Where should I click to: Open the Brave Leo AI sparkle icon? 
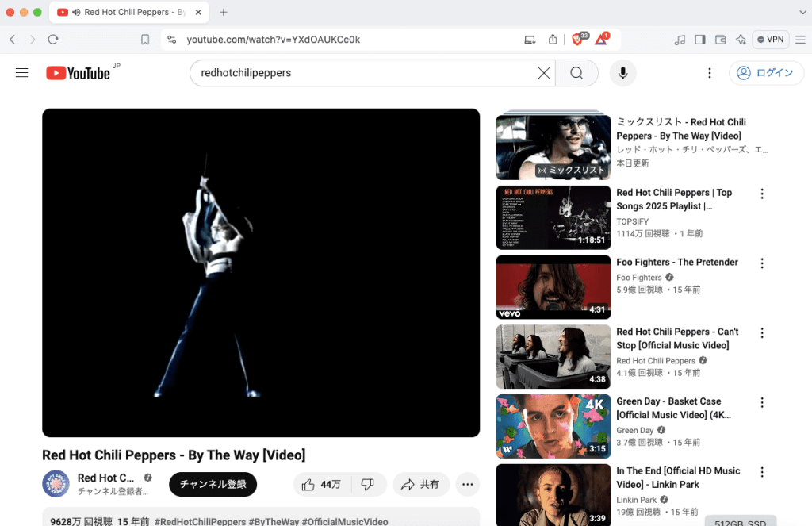(741, 39)
